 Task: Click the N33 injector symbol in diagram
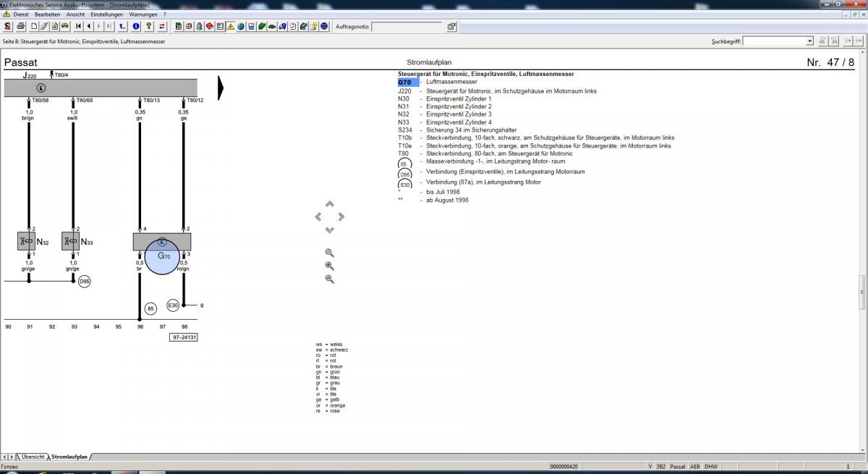click(71, 242)
